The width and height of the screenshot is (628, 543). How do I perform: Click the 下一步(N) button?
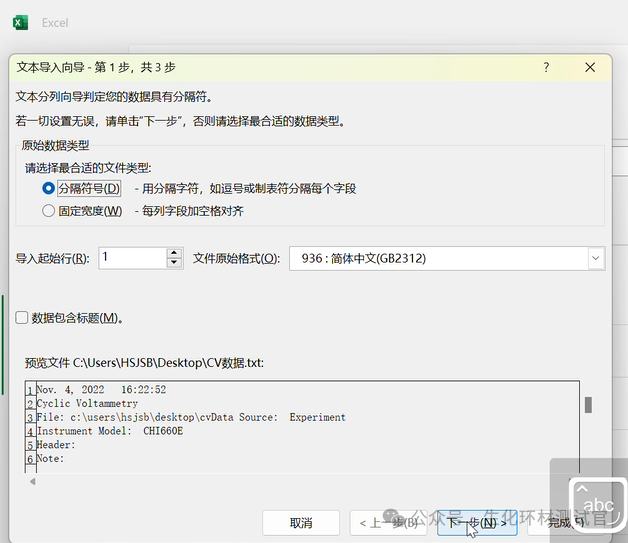[477, 523]
